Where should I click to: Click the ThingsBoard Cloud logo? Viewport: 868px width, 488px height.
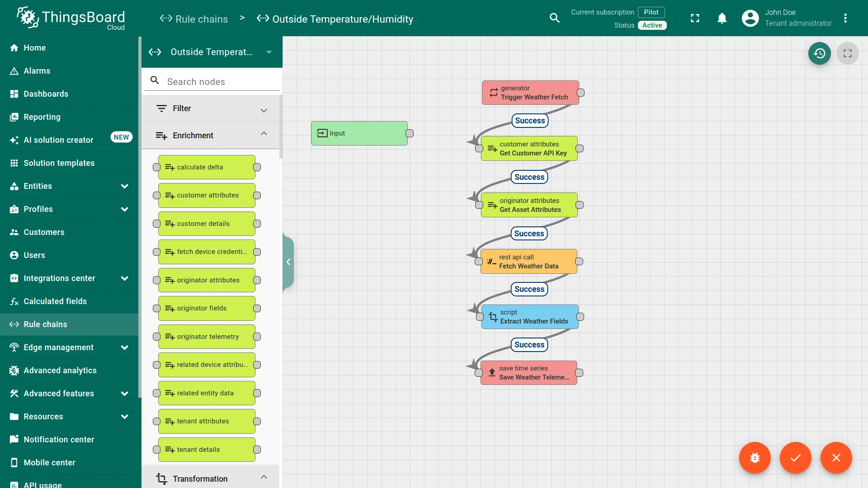point(71,18)
